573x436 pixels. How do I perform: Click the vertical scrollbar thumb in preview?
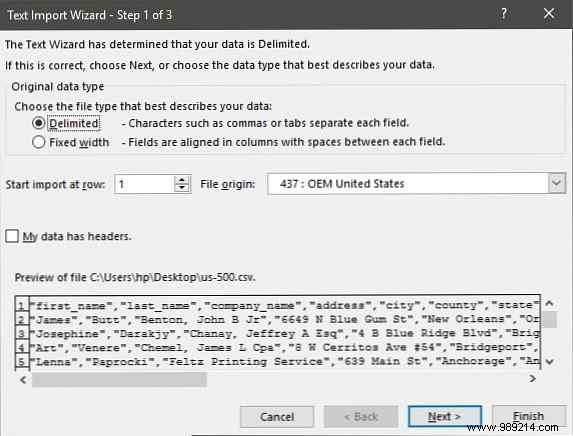point(549,320)
